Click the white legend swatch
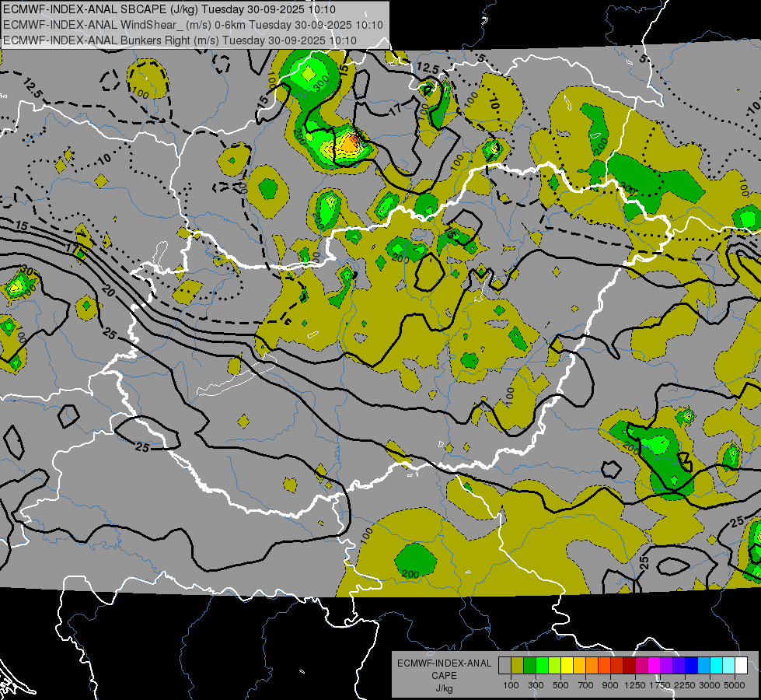This screenshot has width=761, height=700. 741,666
